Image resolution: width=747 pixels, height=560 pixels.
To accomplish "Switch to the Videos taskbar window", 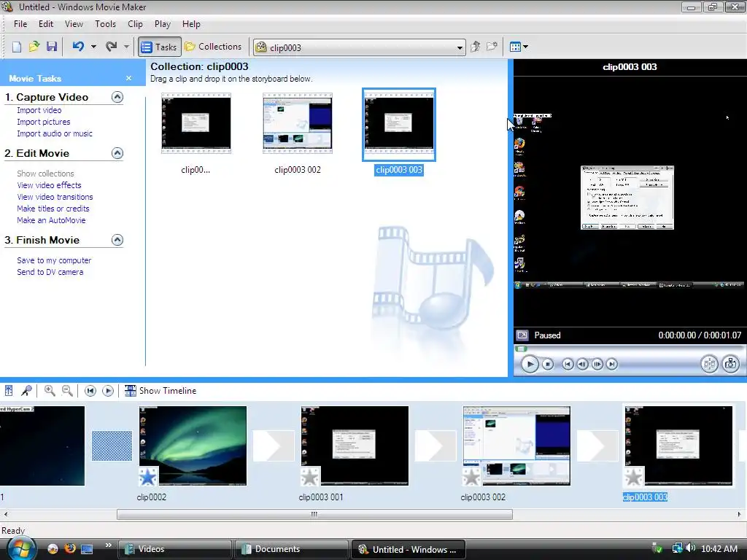I will (175, 549).
